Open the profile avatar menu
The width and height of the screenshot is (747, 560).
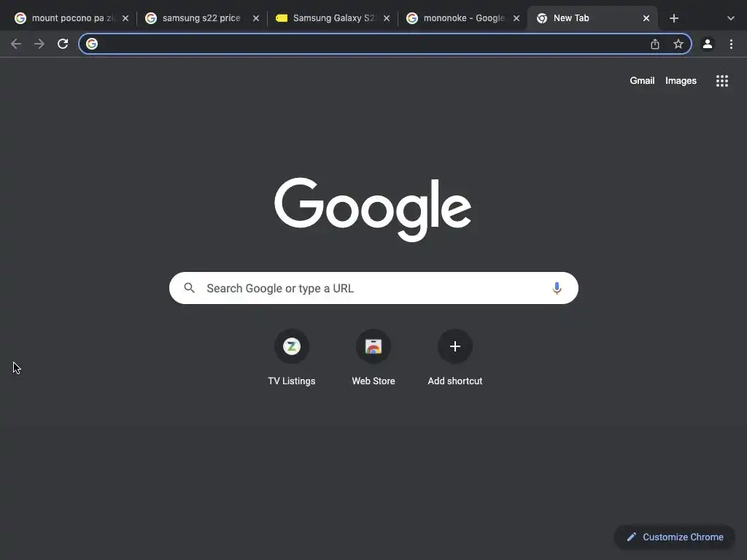click(x=708, y=44)
